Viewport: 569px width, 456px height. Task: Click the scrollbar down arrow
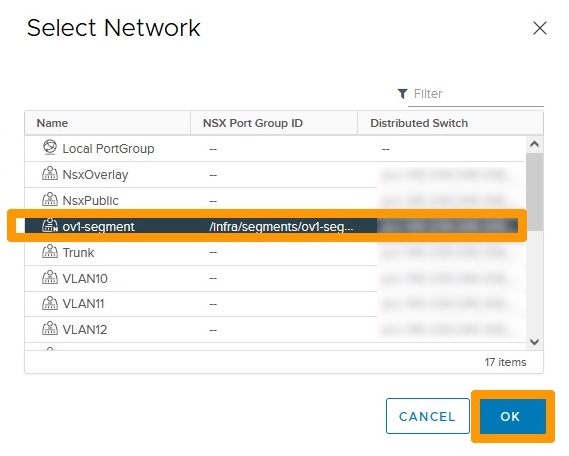[x=534, y=342]
